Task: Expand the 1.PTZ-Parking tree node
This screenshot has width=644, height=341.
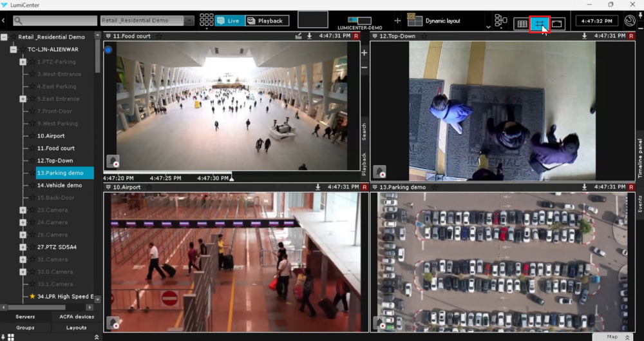Action: [x=23, y=62]
